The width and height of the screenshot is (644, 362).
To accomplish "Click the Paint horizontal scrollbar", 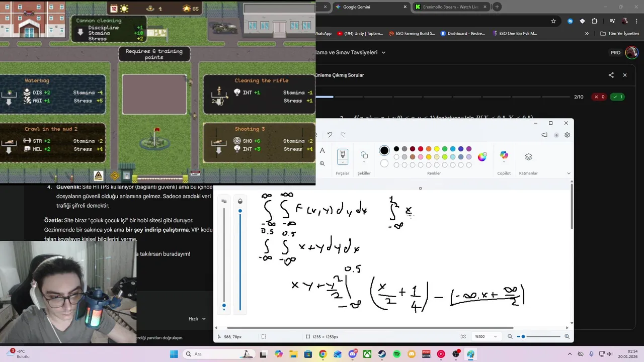I will [370, 328].
